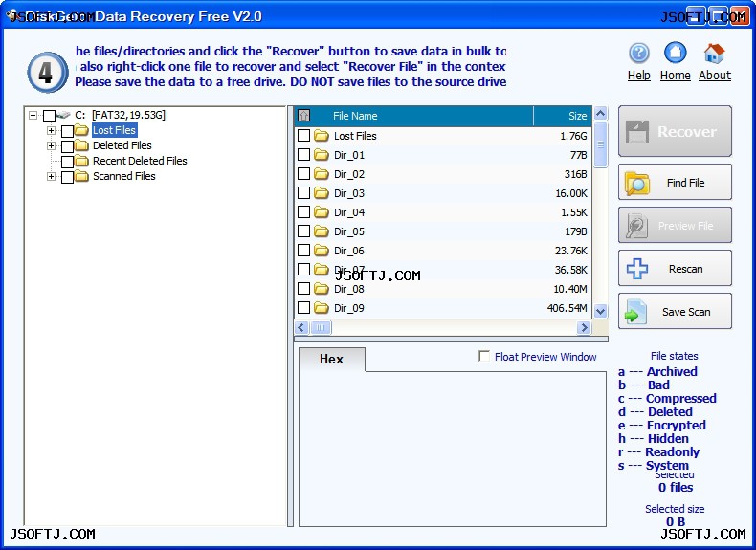Check the Deleted Files tree checkbox
Viewport: 756px width, 550px height.
click(67, 146)
